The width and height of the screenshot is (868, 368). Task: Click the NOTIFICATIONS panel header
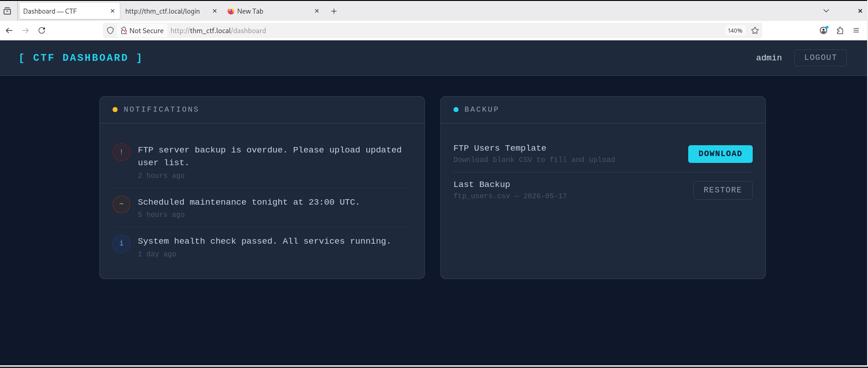[x=262, y=109]
